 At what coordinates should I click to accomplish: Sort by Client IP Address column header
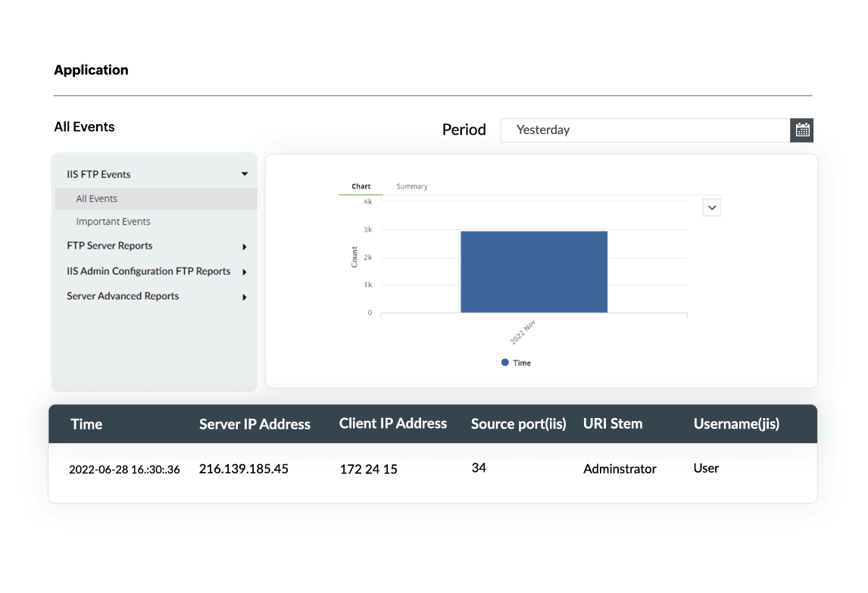point(392,424)
